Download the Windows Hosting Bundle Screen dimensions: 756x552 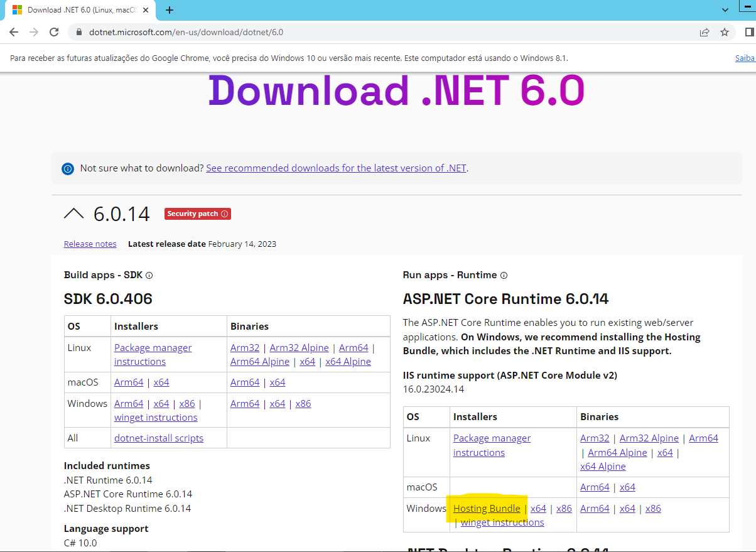pos(487,509)
